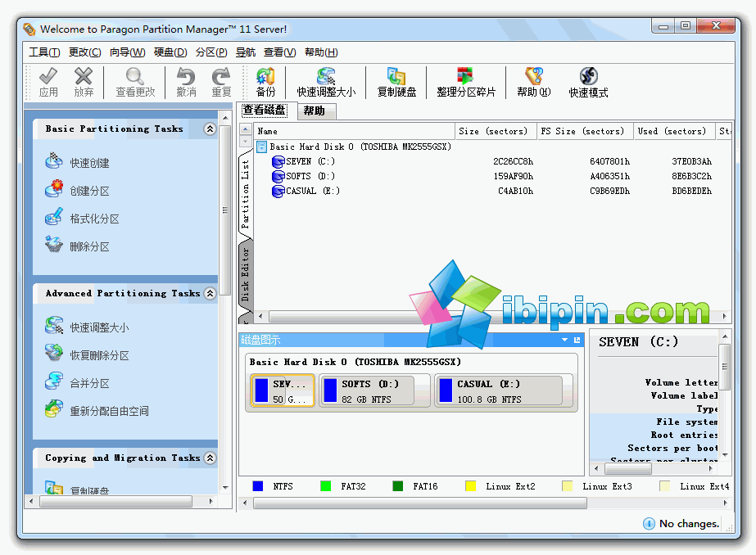Collapse the Advanced Partitioning Tasks section
The width and height of the screenshot is (756, 555).
(x=210, y=293)
